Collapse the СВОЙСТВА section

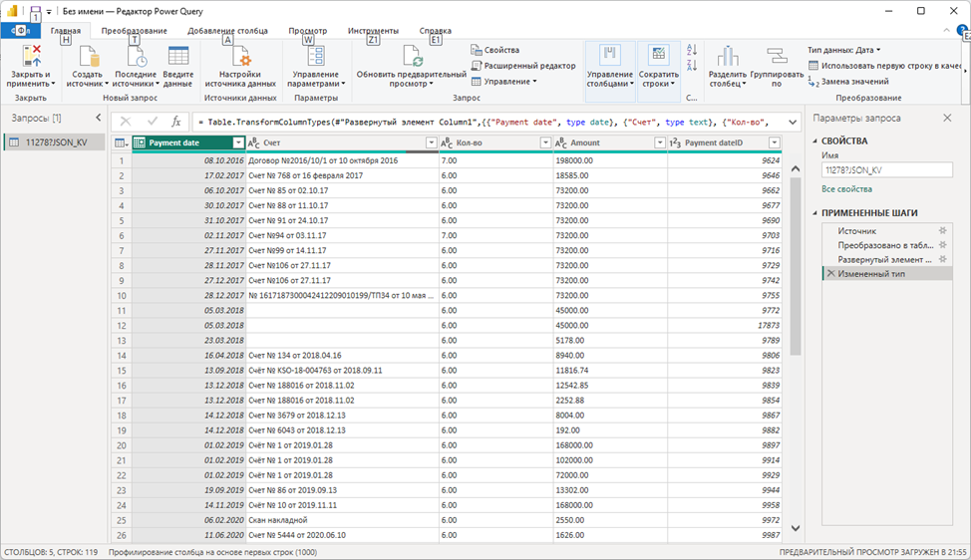click(815, 141)
